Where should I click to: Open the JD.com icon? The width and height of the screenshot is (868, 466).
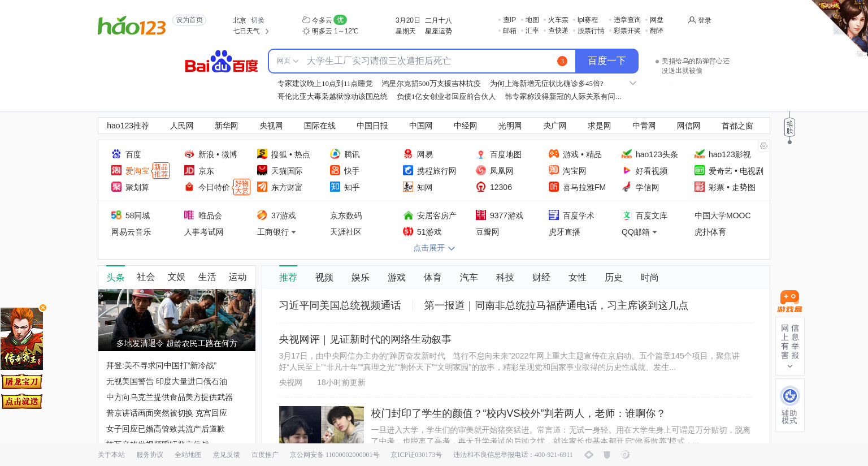[x=189, y=170]
